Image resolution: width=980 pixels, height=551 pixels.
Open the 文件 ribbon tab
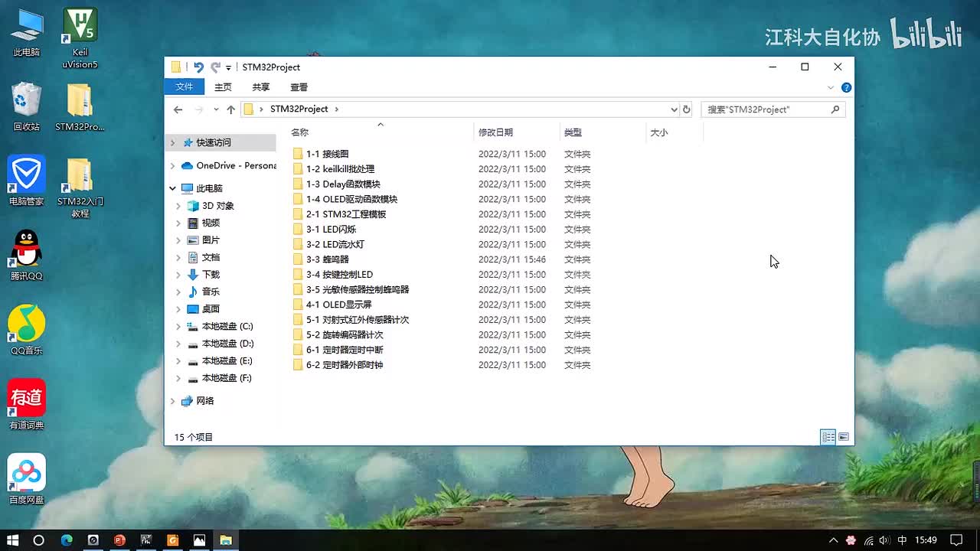(185, 87)
